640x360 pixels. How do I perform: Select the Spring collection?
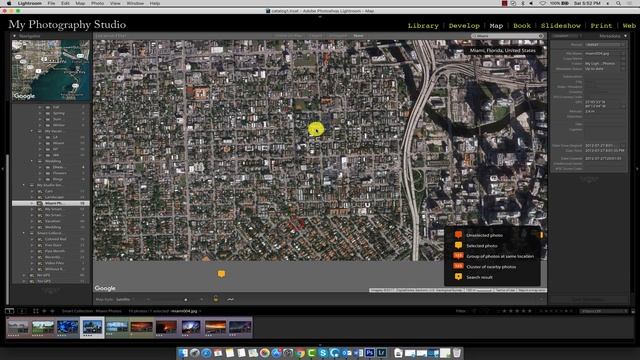click(x=58, y=113)
